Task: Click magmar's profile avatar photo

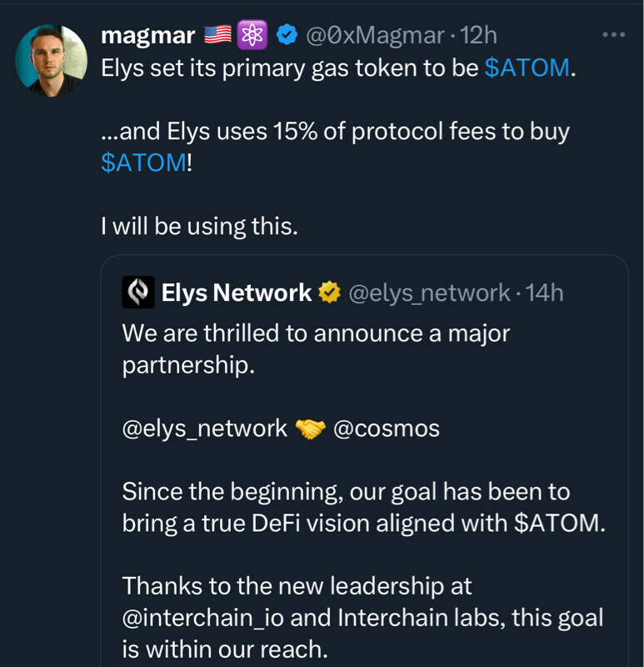Action: tap(51, 60)
